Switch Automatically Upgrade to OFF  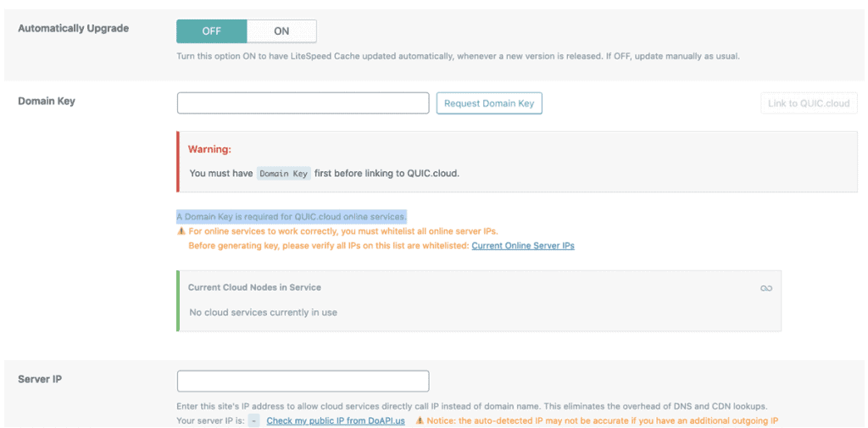(x=211, y=31)
